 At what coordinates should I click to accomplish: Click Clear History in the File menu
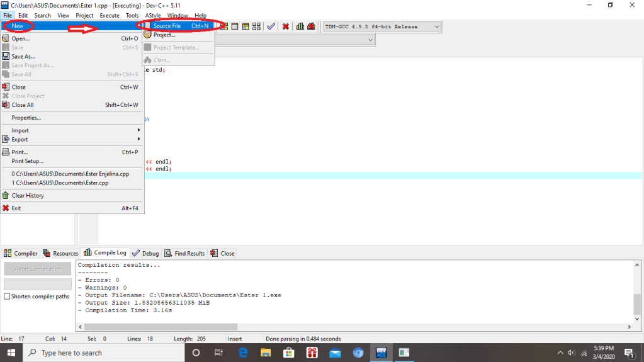tap(28, 195)
